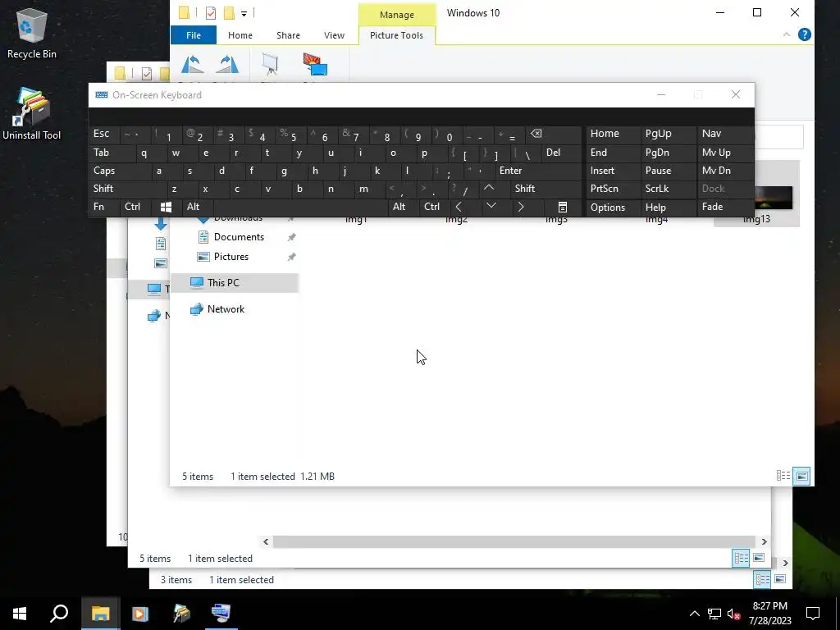Screen dimensions: 840x630
Task: Collapse the ribbon with the chevron
Action: coord(787,34)
